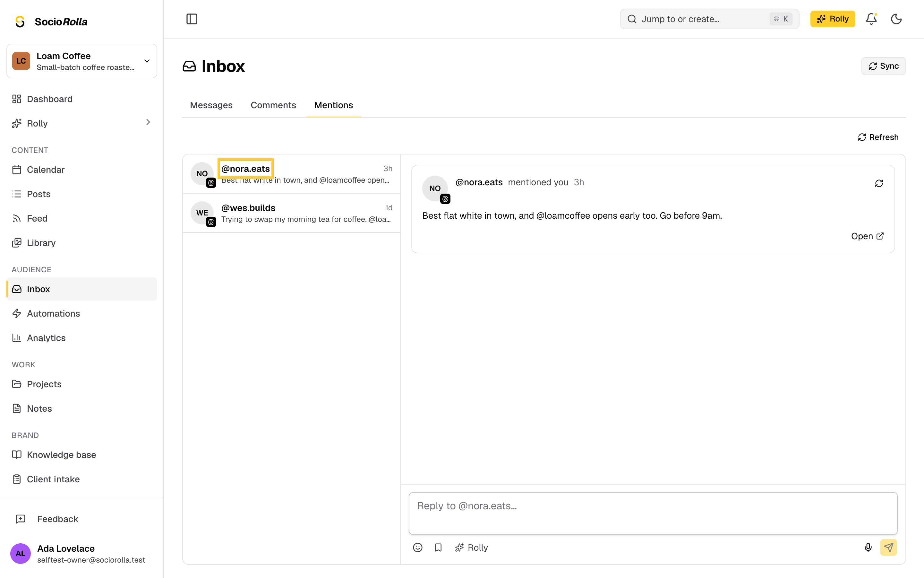Click the Reply to @nora.eats text box
Viewport: 924px width, 578px height.
pyautogui.click(x=653, y=513)
